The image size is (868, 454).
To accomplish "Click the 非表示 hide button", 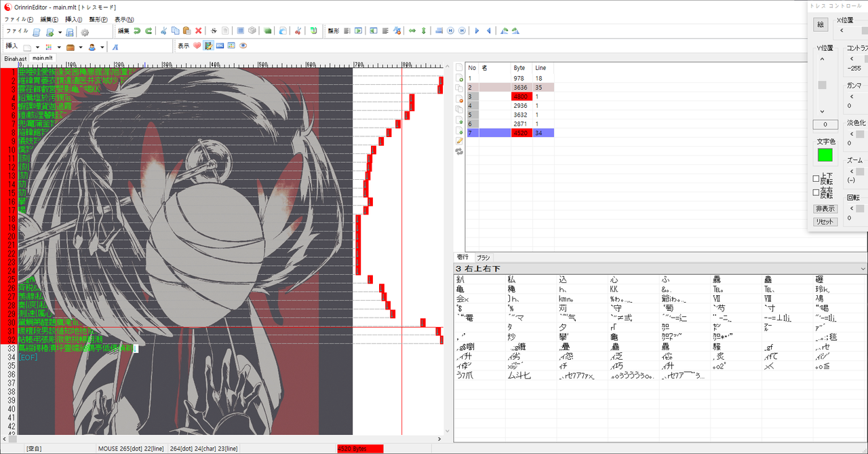I will 825,208.
